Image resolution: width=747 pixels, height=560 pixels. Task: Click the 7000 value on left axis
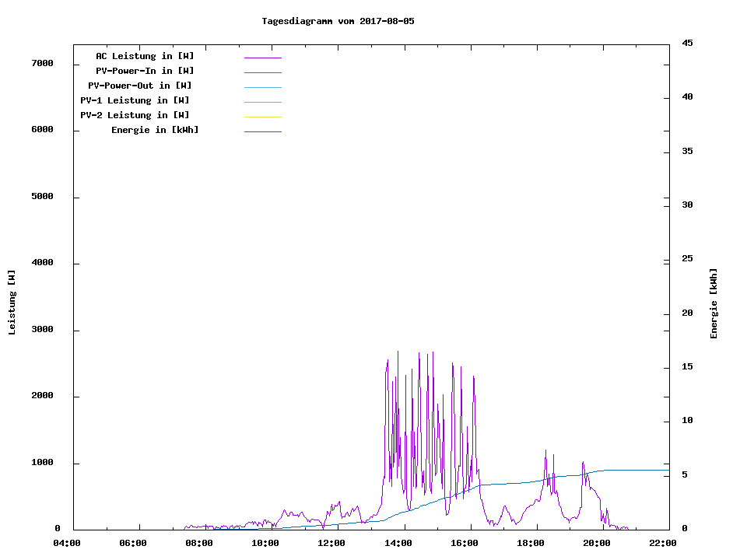pos(43,63)
